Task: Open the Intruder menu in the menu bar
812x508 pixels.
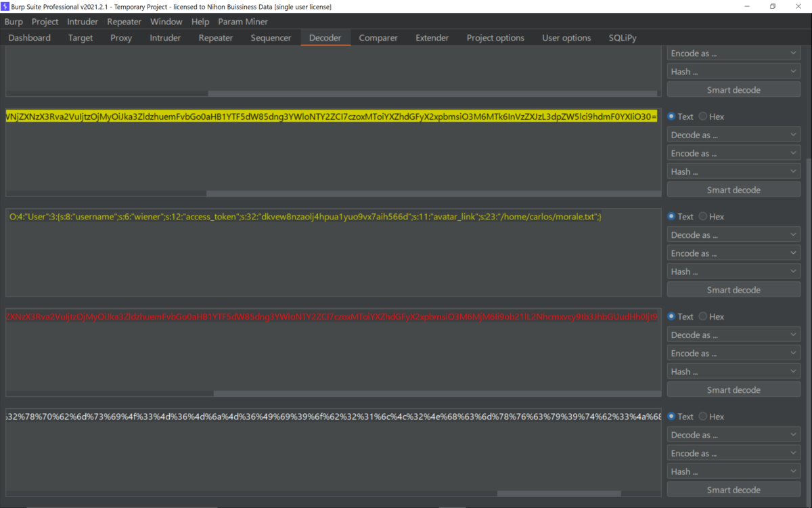Action: (83, 22)
